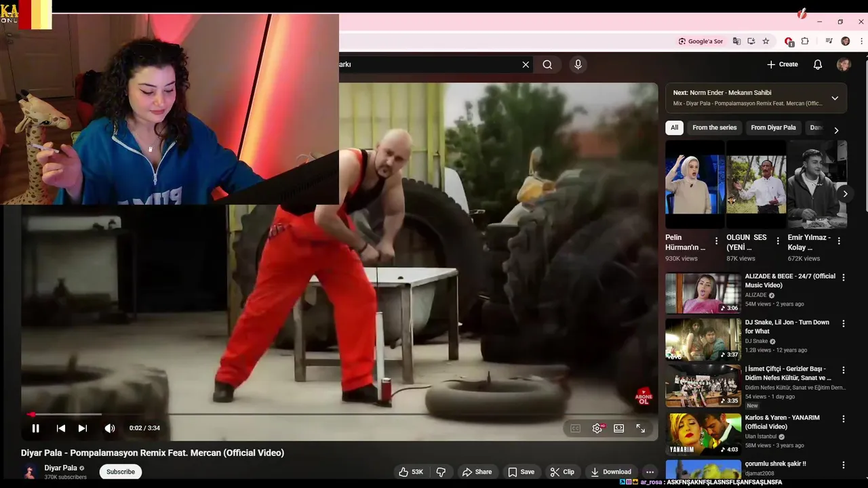The image size is (868, 488).
Task: Click the ABONE OL watermark in the video
Action: 644,397
